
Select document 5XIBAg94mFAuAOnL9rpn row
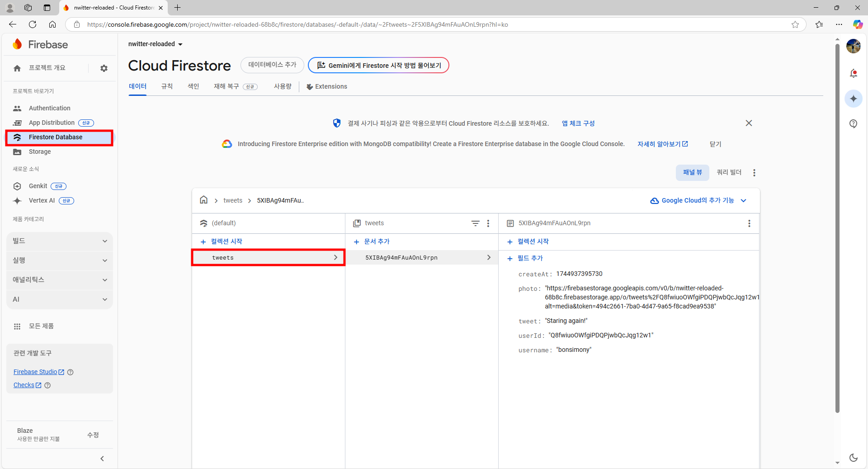422,257
